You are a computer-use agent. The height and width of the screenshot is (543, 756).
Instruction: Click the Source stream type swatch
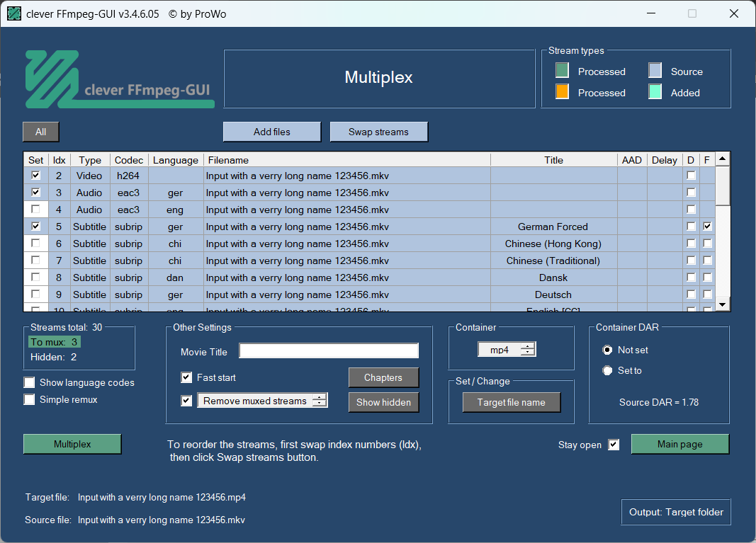tap(655, 71)
